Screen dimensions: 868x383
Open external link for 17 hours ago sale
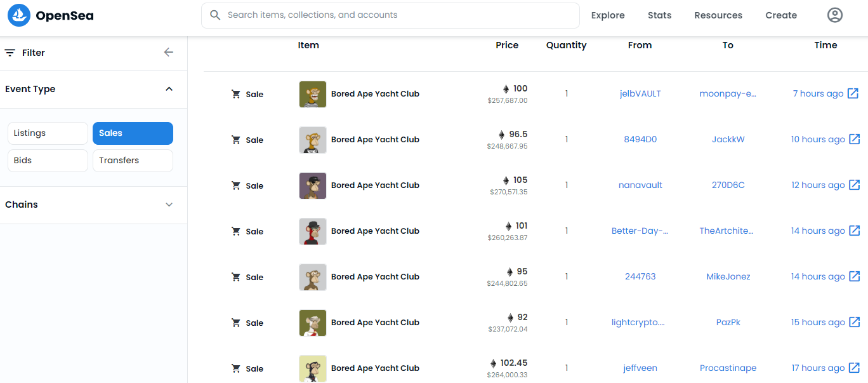tap(854, 368)
